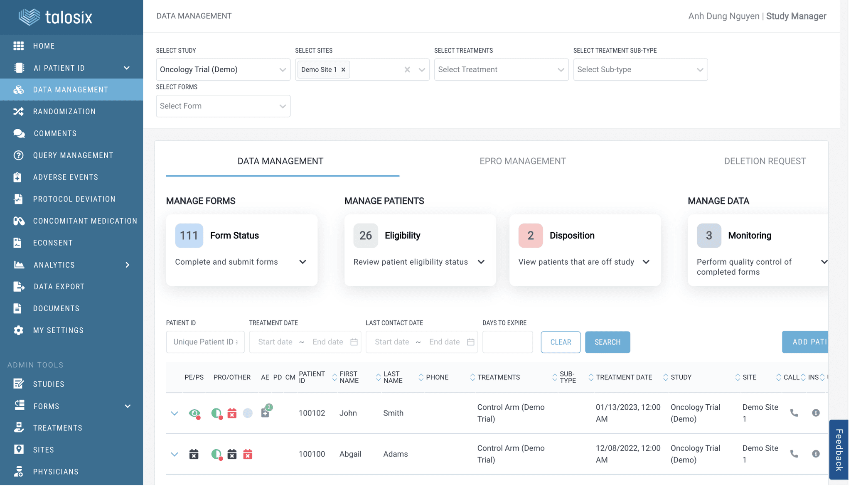This screenshot has height=504, width=851.
Task: Open the DELETION REQUEST tab
Action: 765,161
